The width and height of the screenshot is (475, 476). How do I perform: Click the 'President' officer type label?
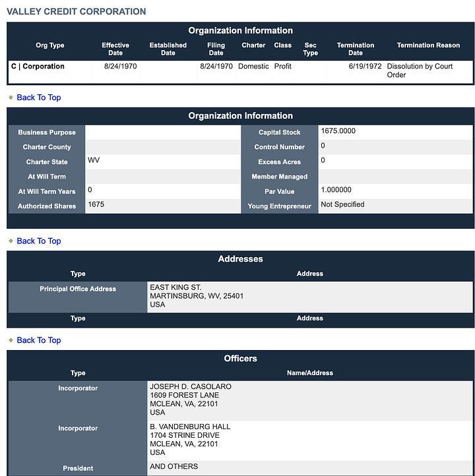click(78, 468)
